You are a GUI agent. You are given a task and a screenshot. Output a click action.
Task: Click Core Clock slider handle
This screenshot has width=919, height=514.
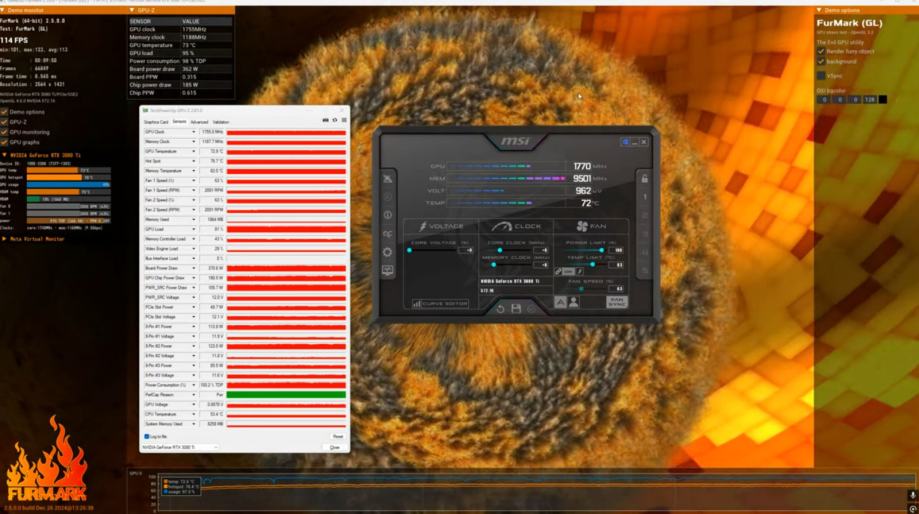click(x=500, y=250)
